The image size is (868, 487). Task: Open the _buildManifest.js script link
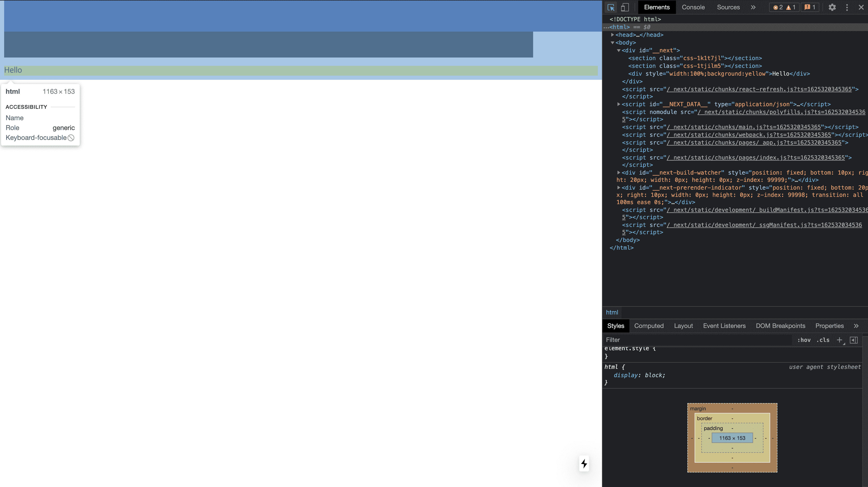767,210
